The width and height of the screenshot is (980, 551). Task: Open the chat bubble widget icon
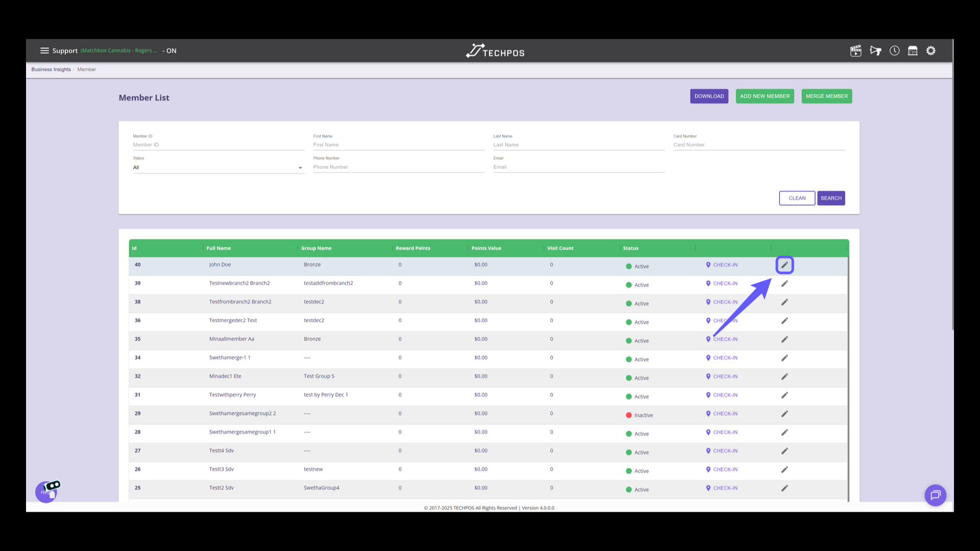click(x=935, y=495)
